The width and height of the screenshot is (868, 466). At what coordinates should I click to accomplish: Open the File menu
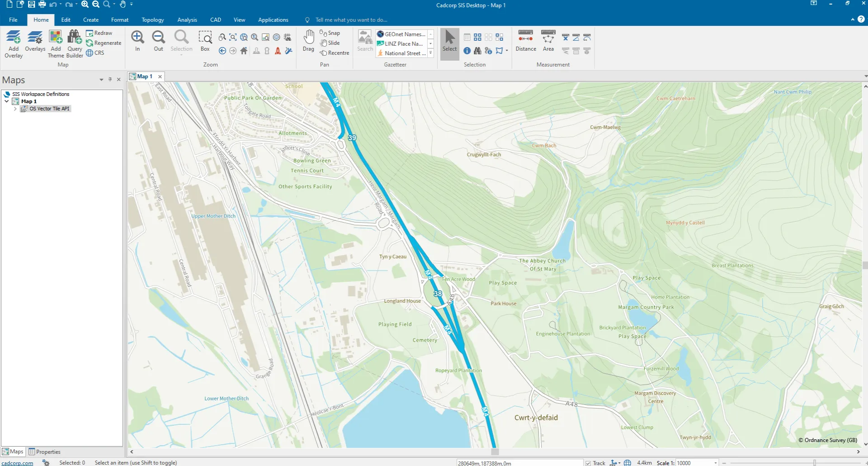tap(13, 20)
